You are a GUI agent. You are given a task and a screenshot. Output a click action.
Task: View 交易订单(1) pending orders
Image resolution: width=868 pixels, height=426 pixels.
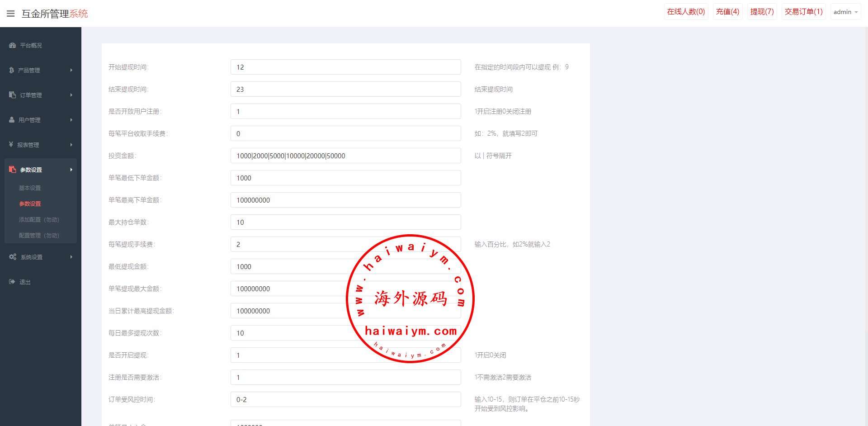tap(803, 12)
